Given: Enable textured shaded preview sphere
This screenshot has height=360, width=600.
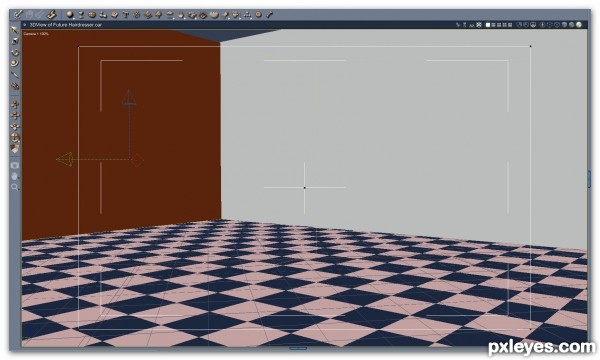Looking at the screenshot, I should coord(579,25).
